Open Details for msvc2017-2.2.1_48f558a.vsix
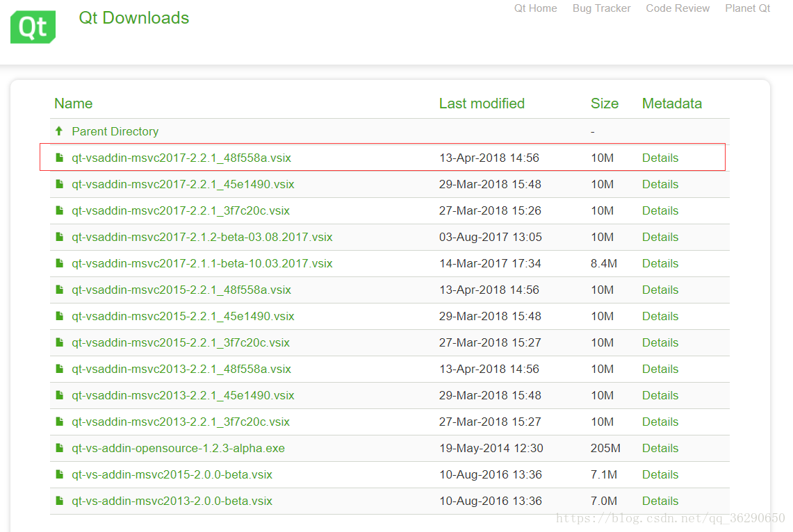 pos(660,158)
